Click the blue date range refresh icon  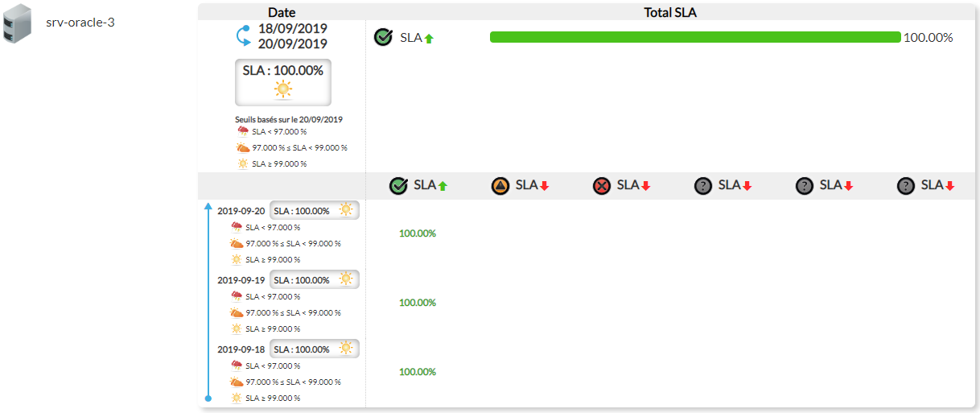point(243,36)
